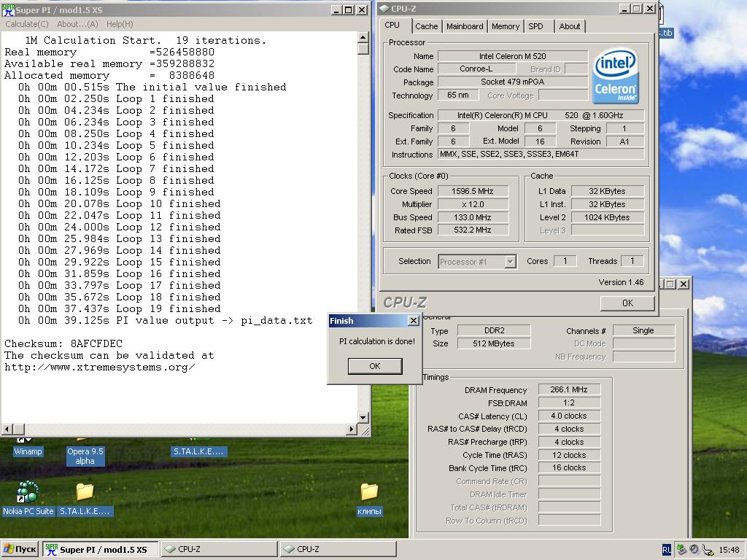Click the http://www.xtremesystems.org/ text
747x560 pixels.
pyautogui.click(x=99, y=367)
